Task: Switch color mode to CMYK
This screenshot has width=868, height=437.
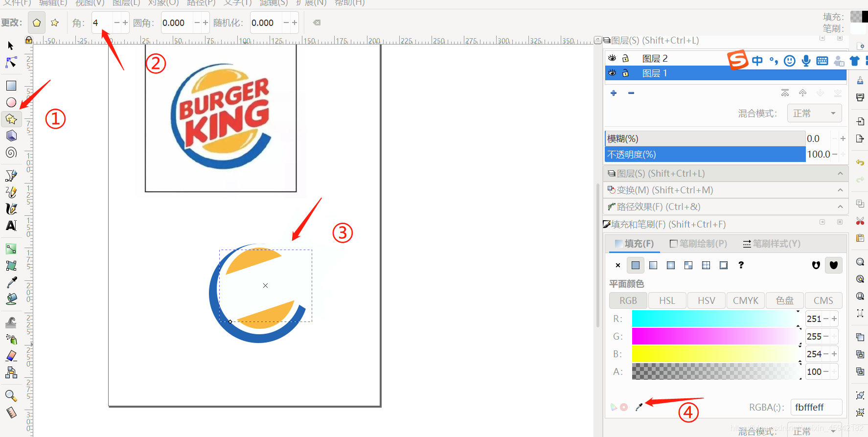Action: (745, 300)
